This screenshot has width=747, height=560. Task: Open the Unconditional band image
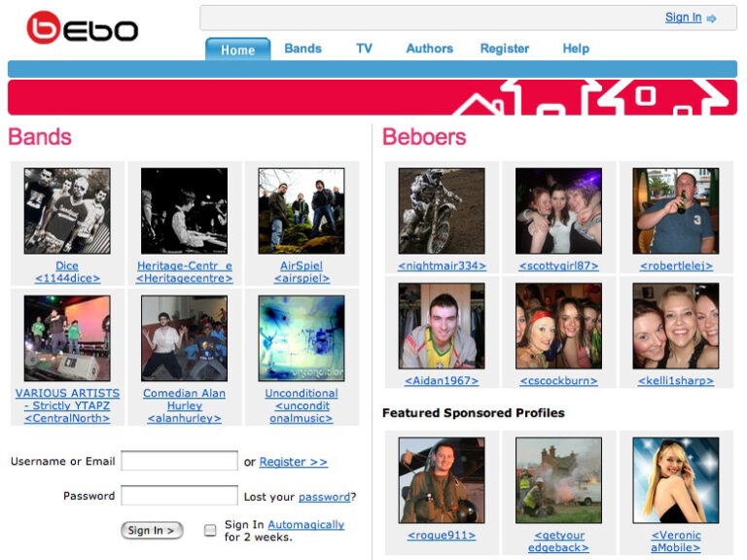tap(302, 338)
